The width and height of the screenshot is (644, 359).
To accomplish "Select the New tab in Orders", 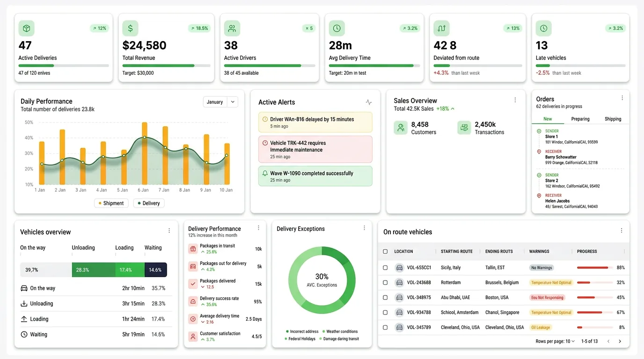I will (x=548, y=119).
